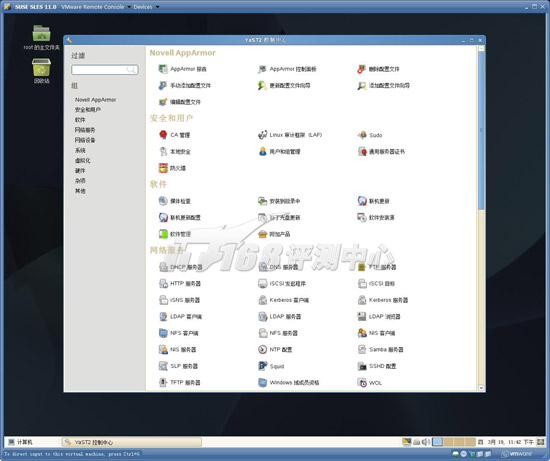Screen dimensions: 550x461
Task: Open the AppArmor 控制面板 module
Action: [287, 69]
